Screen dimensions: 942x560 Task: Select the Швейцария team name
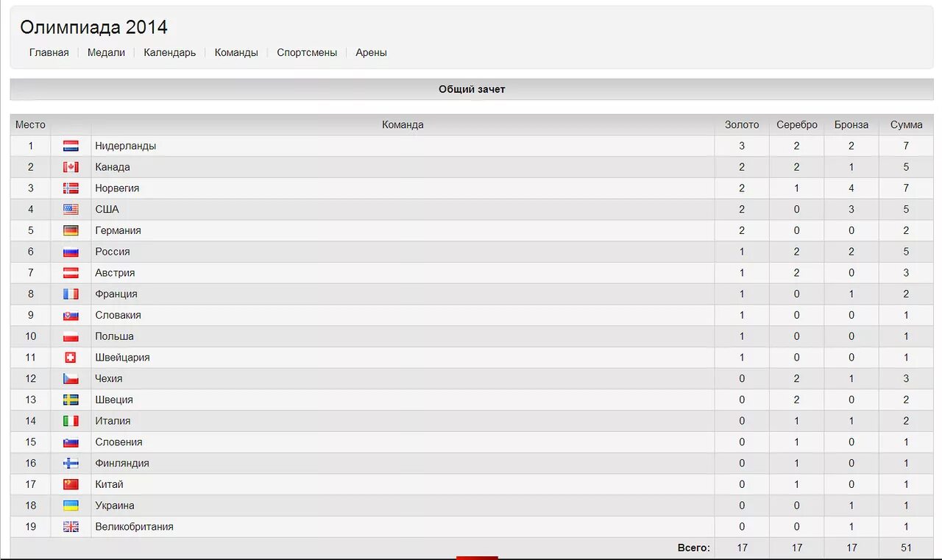pyautogui.click(x=122, y=358)
